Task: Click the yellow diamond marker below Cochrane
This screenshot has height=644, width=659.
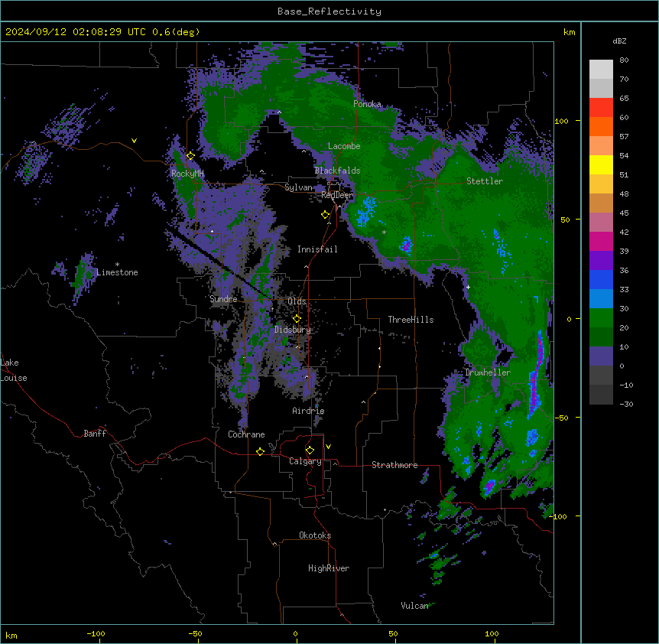Action: [260, 451]
